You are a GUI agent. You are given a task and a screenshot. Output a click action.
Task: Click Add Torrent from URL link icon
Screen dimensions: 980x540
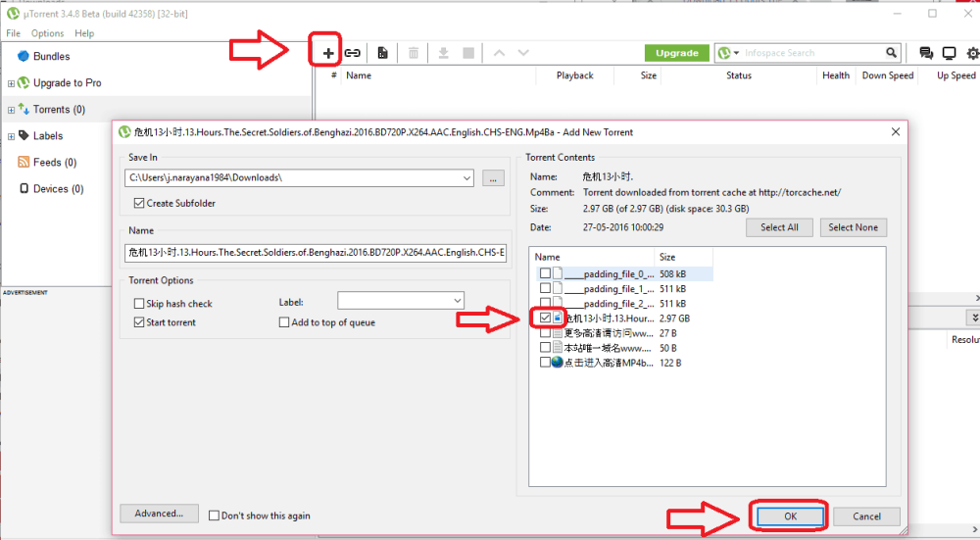pos(353,53)
